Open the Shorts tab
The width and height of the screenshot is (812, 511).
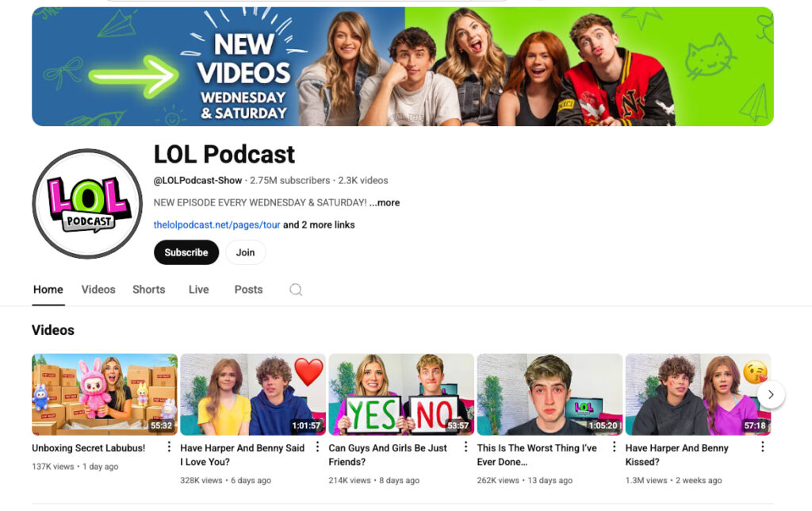148,290
